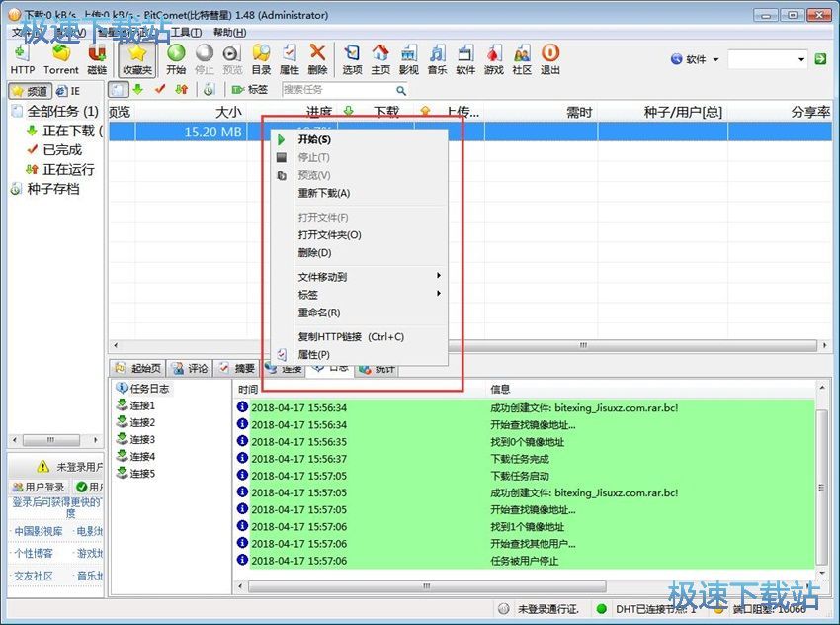The image size is (840, 625).
Task: Click the red checkmark completed filter icon
Action: pyautogui.click(x=160, y=90)
